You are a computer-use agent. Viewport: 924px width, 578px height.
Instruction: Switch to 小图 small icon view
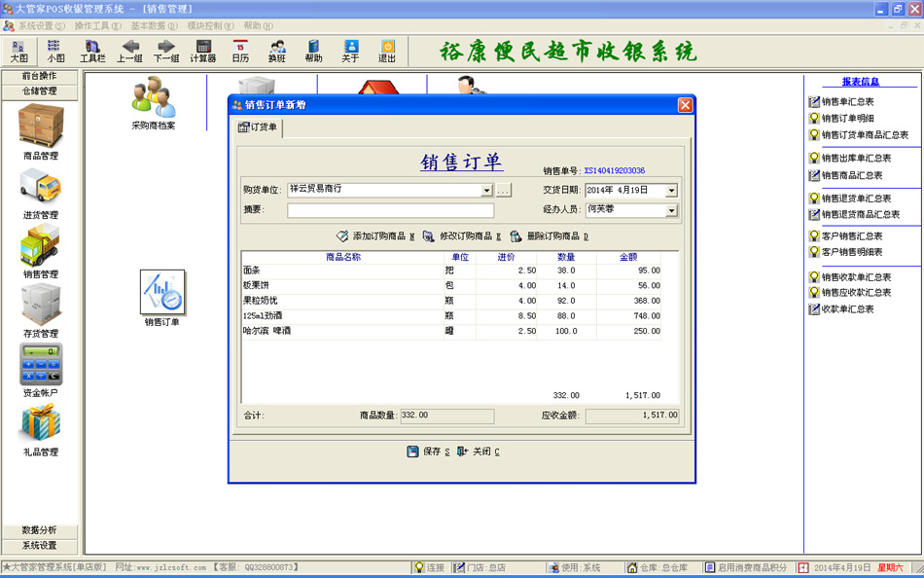56,52
